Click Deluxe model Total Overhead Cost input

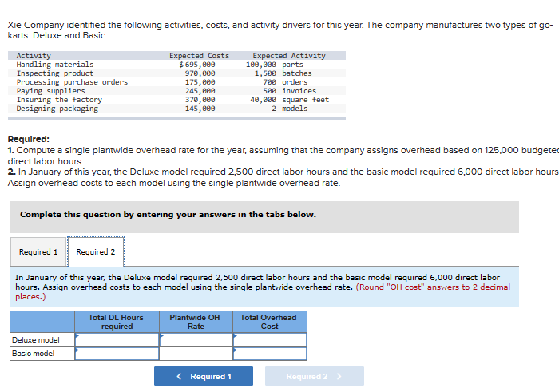click(x=270, y=339)
